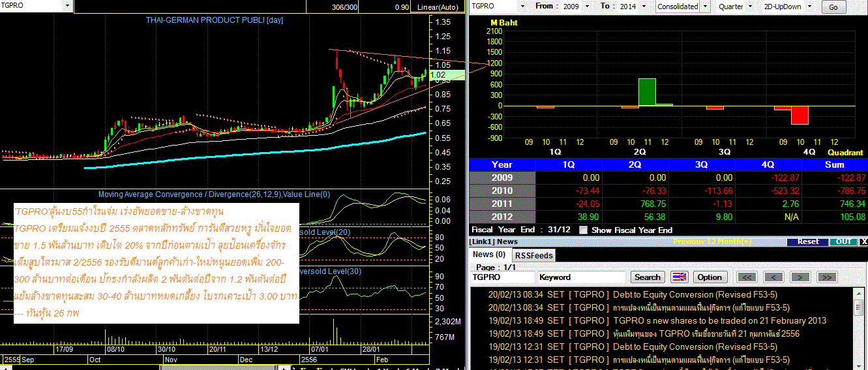Select the 2011 year row
Viewport: 868px width, 370px height.
point(502,204)
